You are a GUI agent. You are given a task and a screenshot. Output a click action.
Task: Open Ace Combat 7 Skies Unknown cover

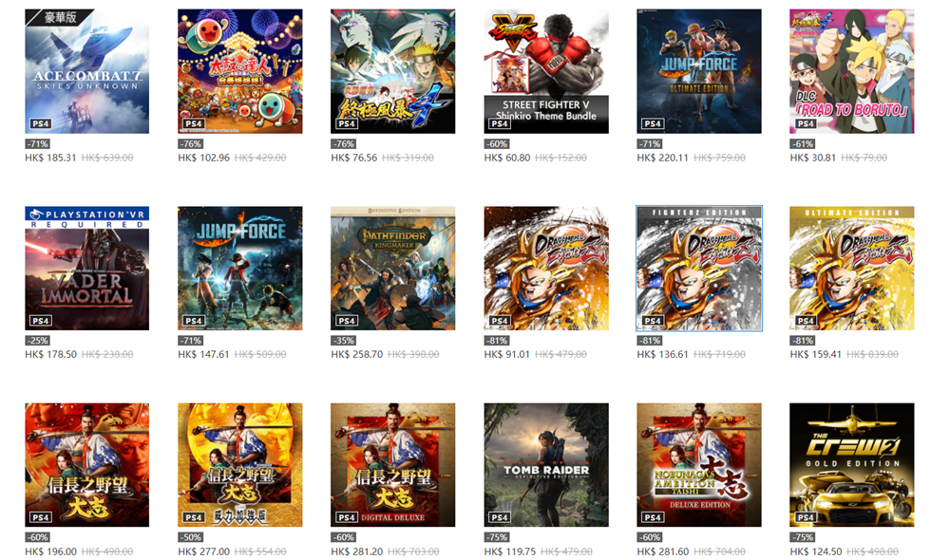click(x=86, y=71)
